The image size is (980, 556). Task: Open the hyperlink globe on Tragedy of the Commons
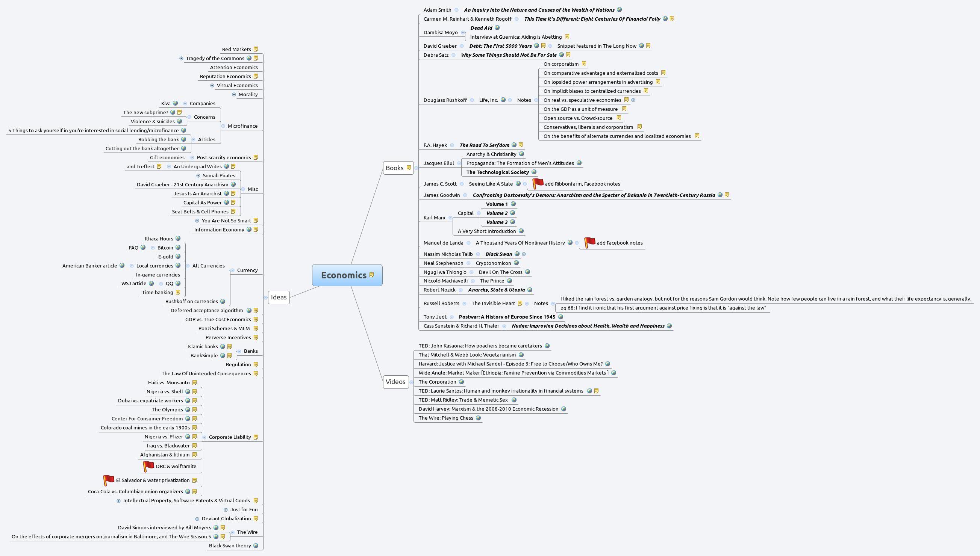[x=250, y=58]
